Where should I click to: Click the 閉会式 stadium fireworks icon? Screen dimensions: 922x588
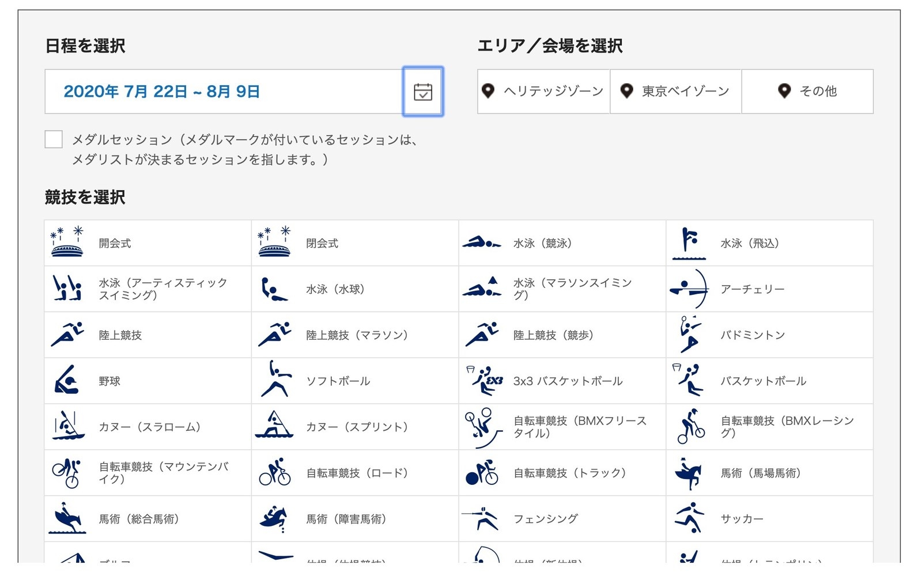(274, 242)
